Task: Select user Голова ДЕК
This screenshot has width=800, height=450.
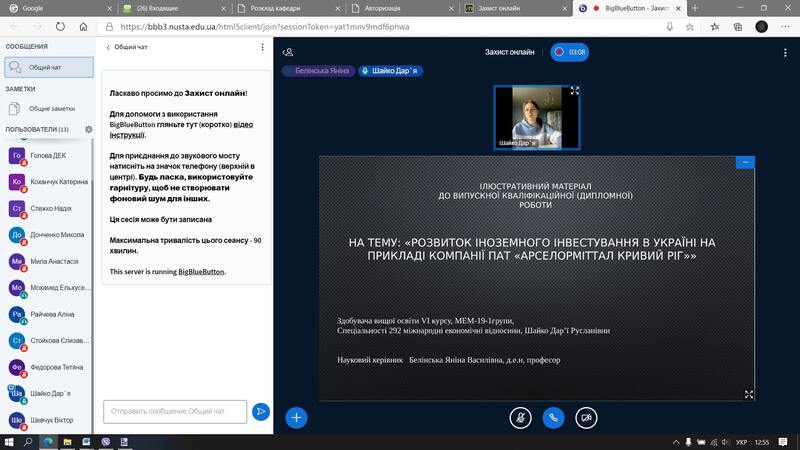Action: pyautogui.click(x=48, y=156)
